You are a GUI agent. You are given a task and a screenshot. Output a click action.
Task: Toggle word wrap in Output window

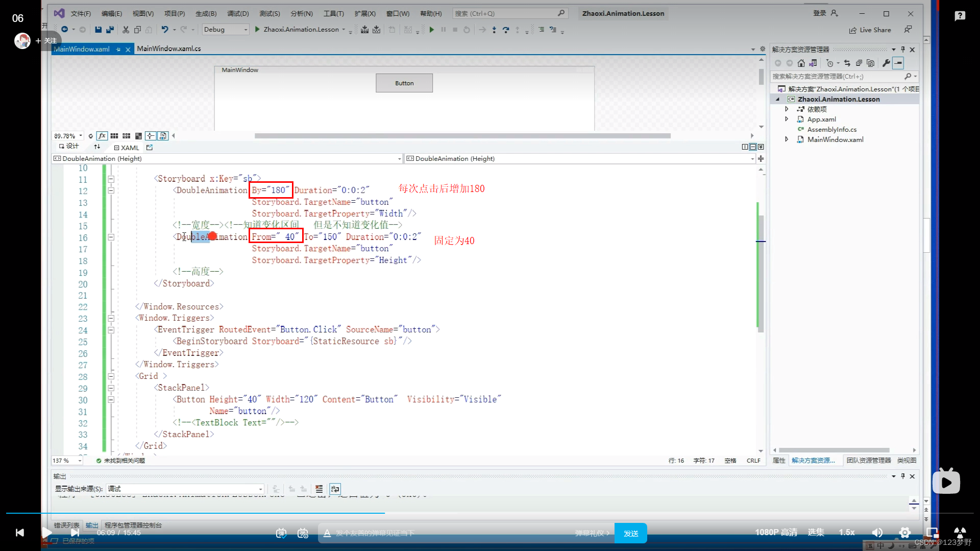point(335,489)
